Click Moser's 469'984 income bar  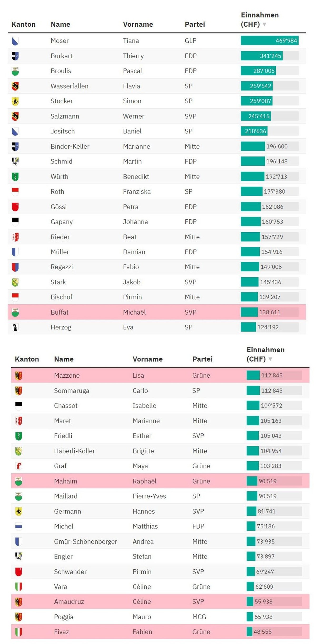269,41
